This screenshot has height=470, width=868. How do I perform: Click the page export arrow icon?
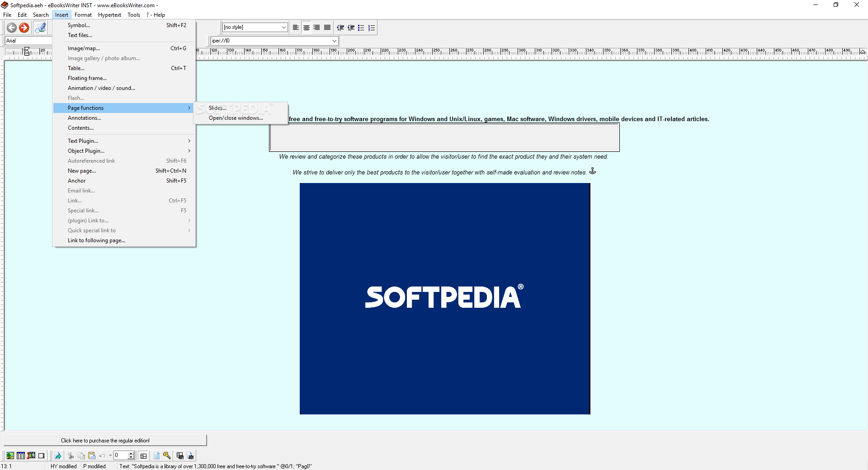58,456
